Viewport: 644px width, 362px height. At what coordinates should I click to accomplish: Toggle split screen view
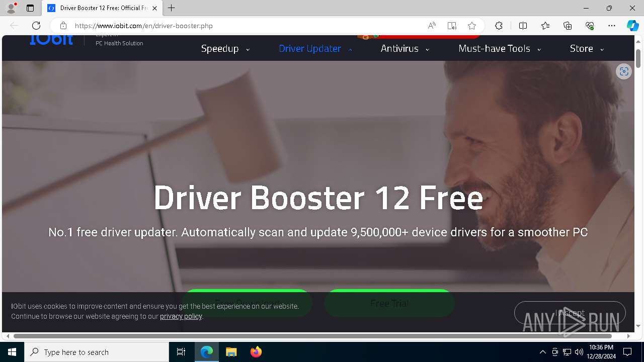[523, 26]
